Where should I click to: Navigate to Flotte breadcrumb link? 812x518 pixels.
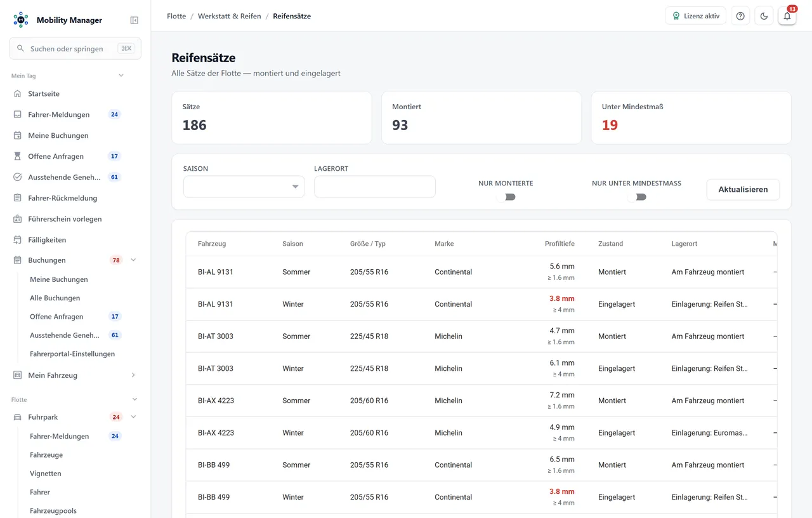[176, 17]
